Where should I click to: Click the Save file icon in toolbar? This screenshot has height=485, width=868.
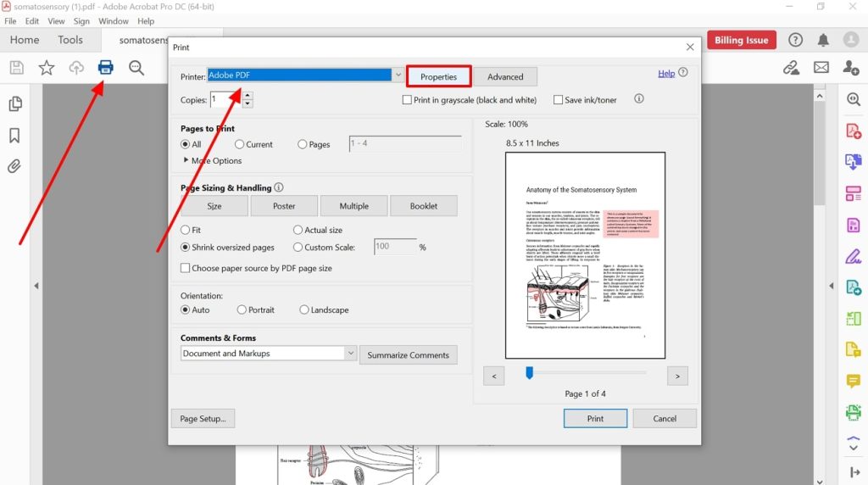click(17, 68)
